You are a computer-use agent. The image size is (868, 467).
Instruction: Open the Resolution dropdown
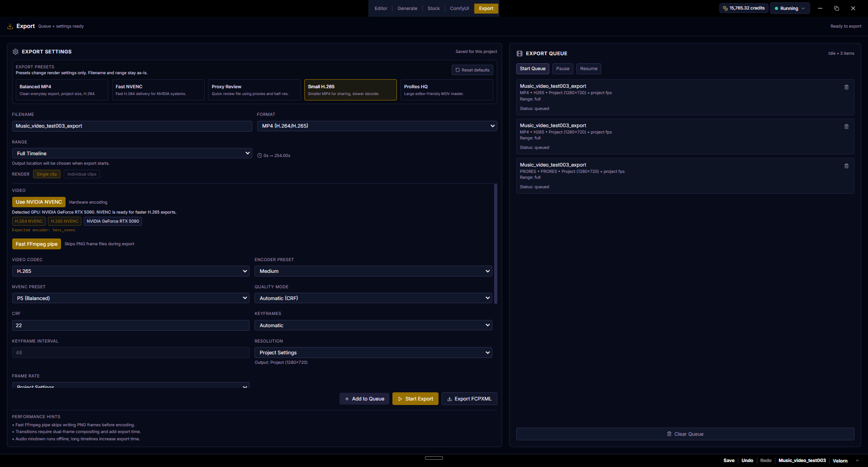pyautogui.click(x=373, y=353)
